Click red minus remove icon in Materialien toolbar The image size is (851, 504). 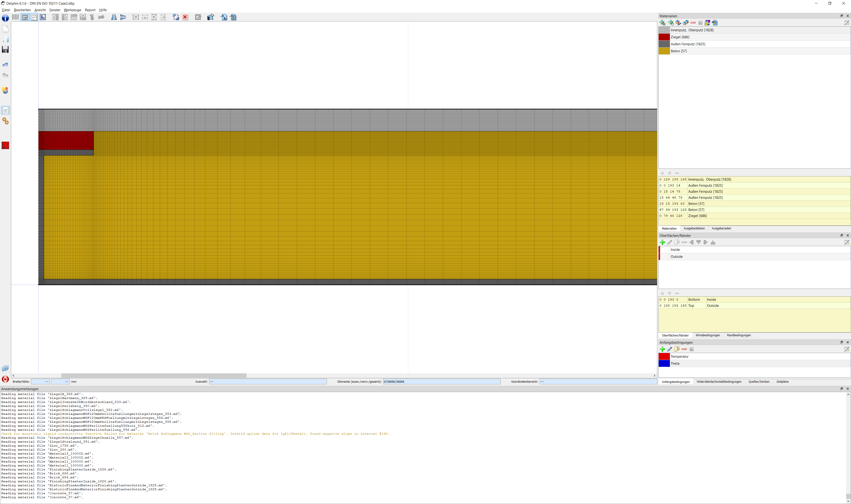(693, 23)
